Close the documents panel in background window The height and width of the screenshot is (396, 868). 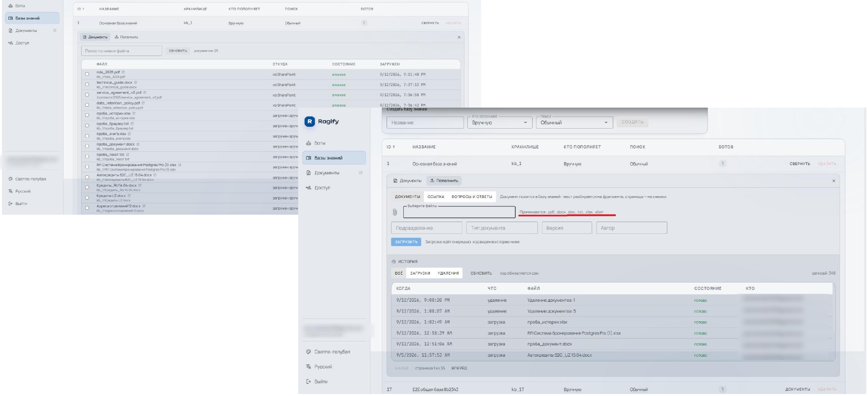pyautogui.click(x=459, y=37)
